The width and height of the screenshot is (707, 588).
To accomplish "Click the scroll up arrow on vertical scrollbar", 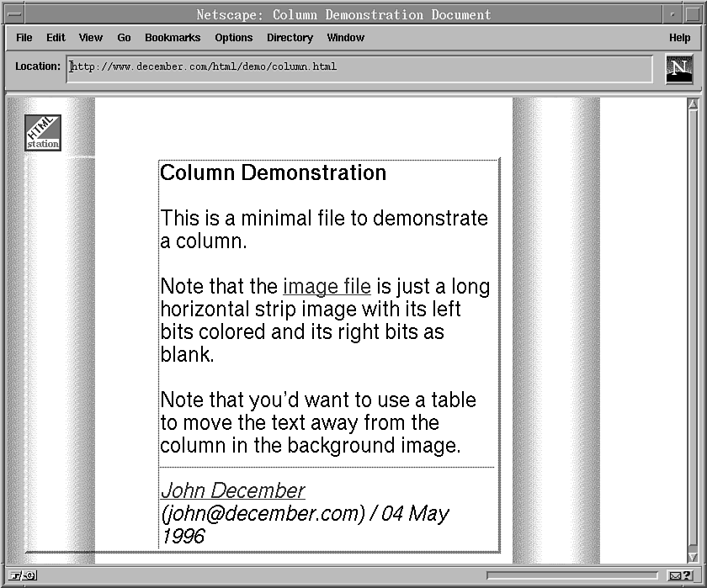I will coord(693,105).
